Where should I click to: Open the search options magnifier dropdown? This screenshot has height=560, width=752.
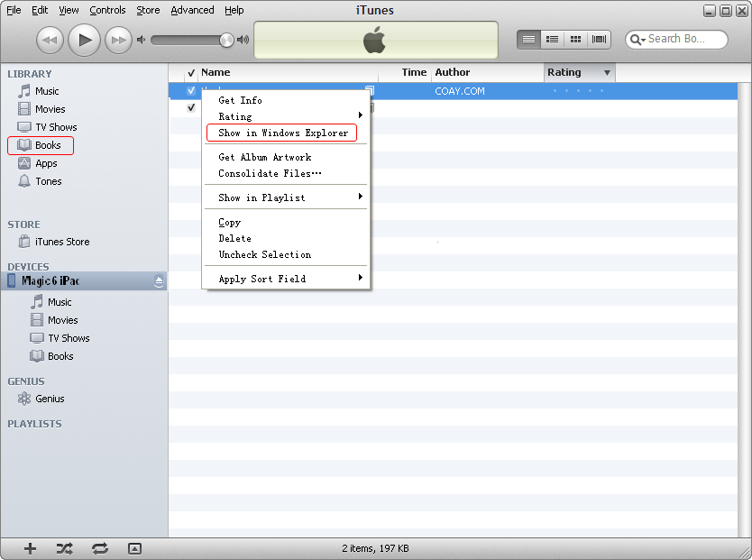click(637, 40)
